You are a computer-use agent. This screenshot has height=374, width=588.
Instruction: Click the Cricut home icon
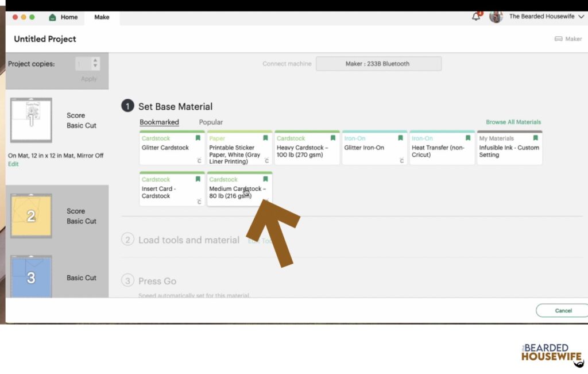coord(53,17)
